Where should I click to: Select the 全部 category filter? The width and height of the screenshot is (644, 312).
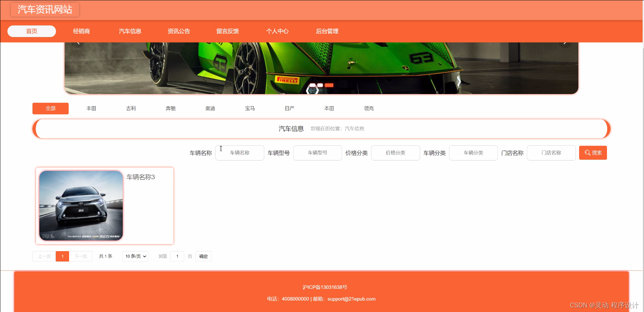coord(50,108)
